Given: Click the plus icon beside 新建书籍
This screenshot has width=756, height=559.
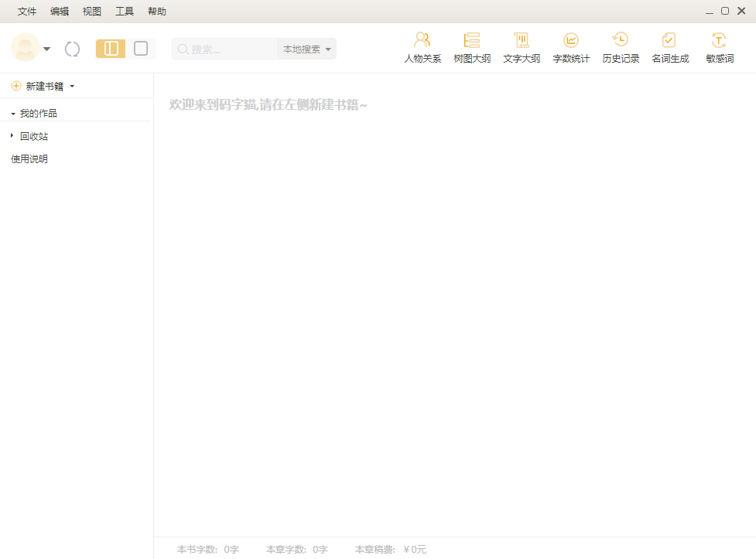Looking at the screenshot, I should coord(16,86).
